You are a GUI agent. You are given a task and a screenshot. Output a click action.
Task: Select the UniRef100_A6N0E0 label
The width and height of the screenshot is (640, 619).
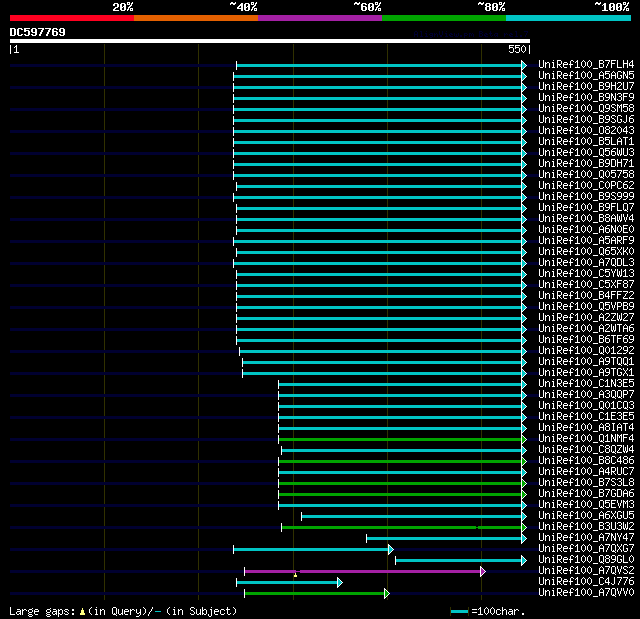pos(586,230)
